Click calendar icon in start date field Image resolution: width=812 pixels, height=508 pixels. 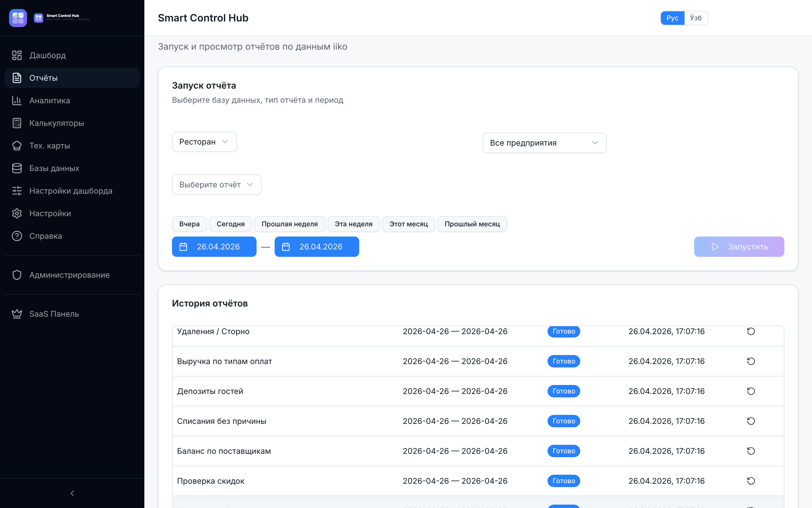[183, 247]
